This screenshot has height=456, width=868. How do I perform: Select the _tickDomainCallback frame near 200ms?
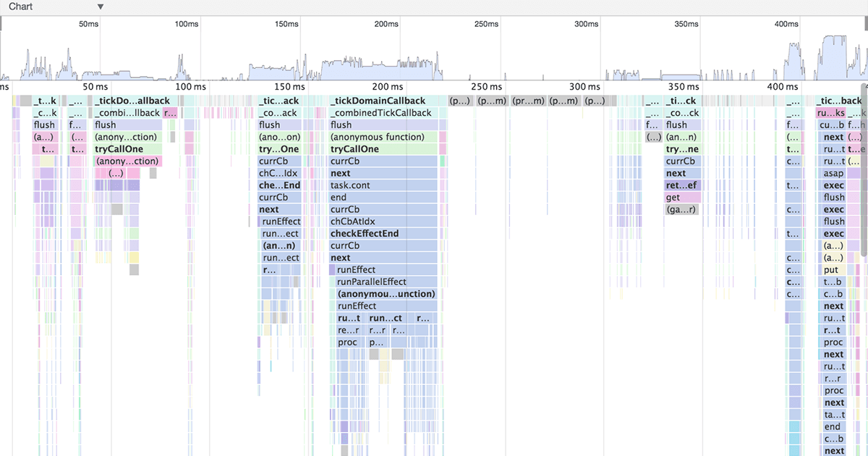376,101
